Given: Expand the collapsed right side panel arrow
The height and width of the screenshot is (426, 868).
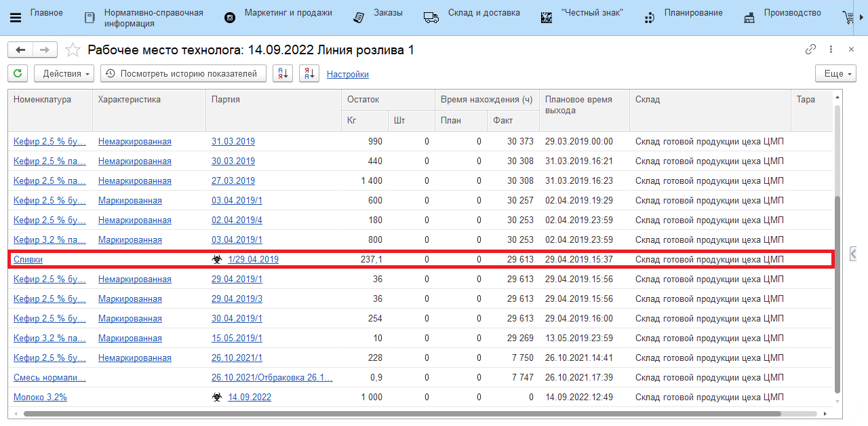Looking at the screenshot, I should click(853, 254).
